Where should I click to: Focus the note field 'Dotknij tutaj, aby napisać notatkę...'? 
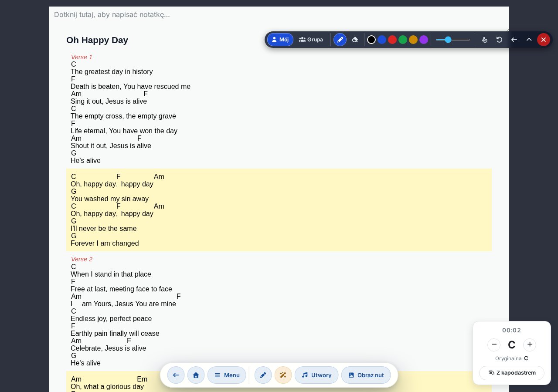click(x=279, y=18)
